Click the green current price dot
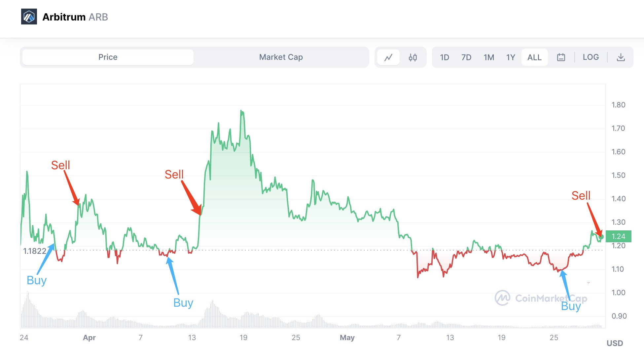This screenshot has width=644, height=353. [601, 237]
